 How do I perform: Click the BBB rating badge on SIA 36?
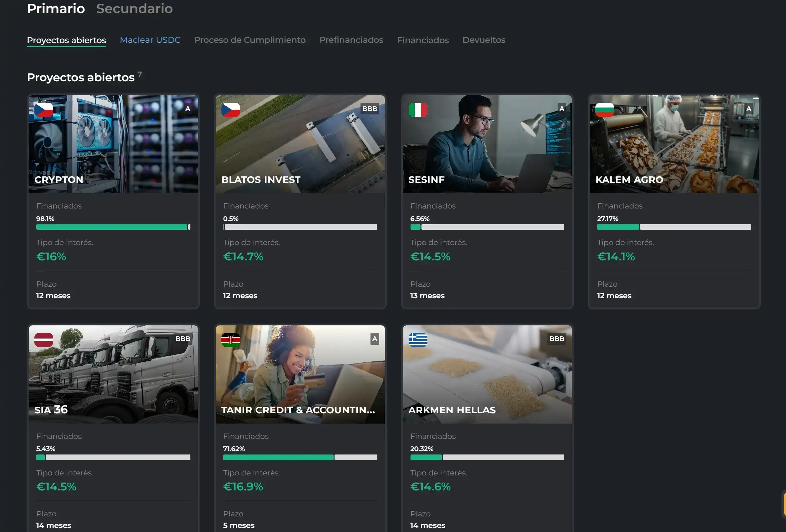click(x=183, y=339)
